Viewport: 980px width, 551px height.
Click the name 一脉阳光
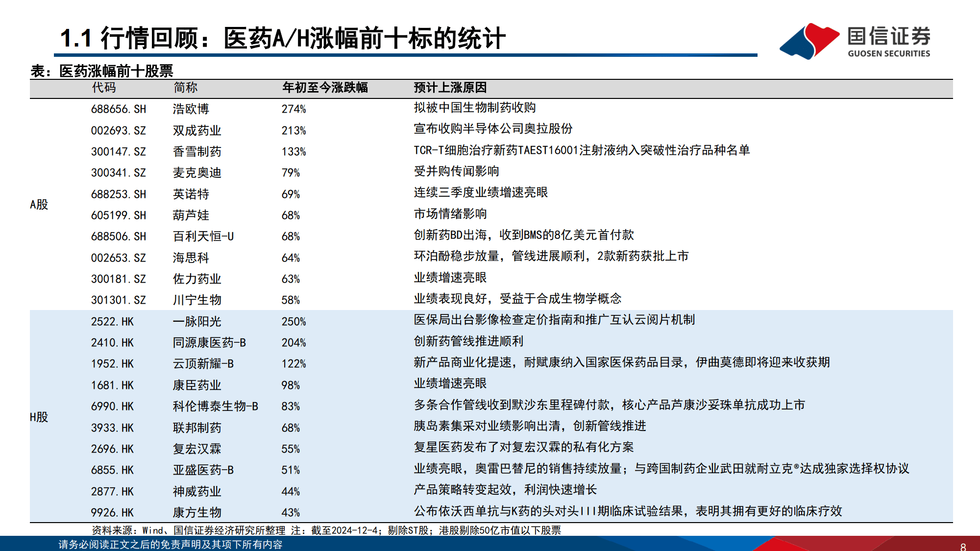(197, 321)
